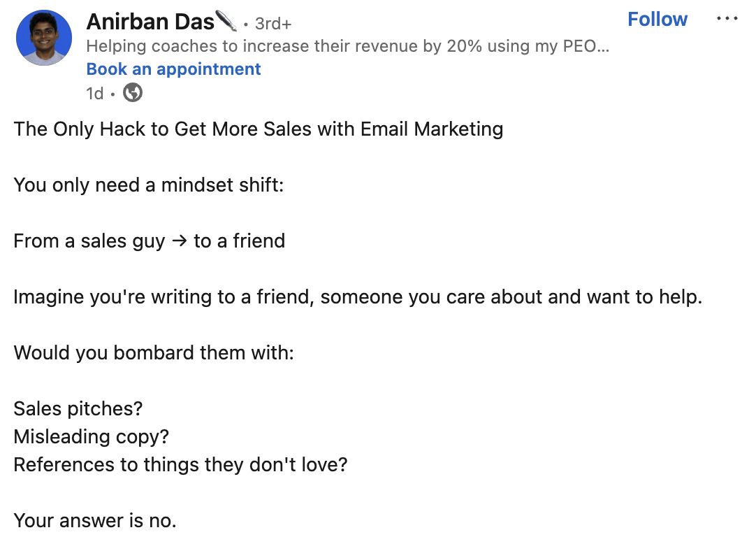Click the Anirban Das author name
756x544 pixels.
(x=150, y=22)
